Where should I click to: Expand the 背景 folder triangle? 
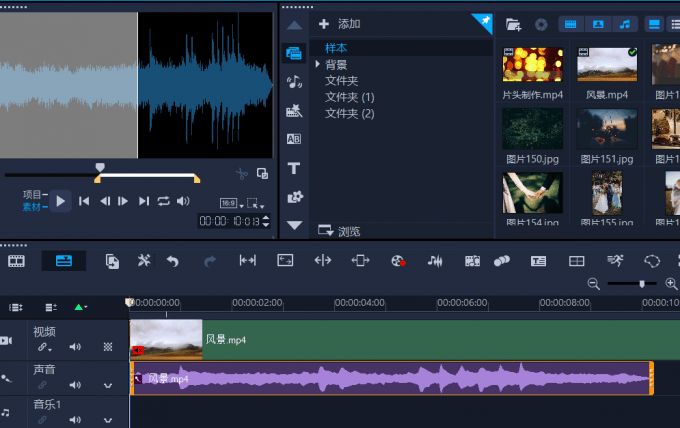pos(317,64)
